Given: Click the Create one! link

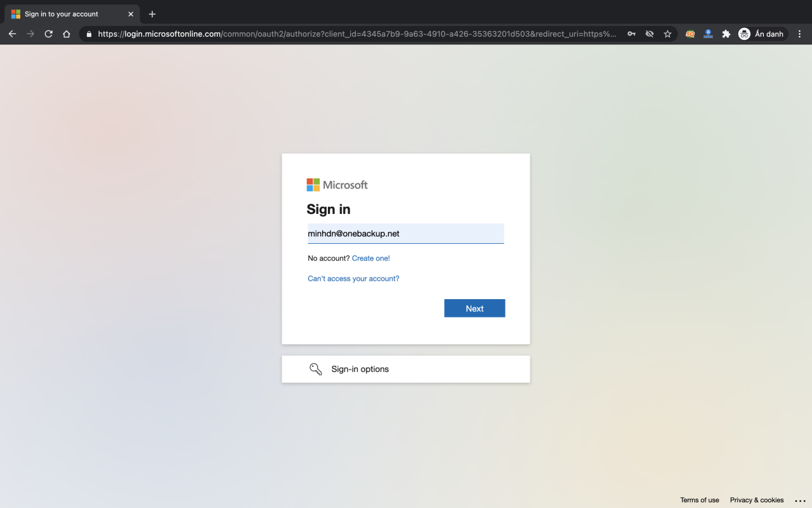Looking at the screenshot, I should point(371,258).
